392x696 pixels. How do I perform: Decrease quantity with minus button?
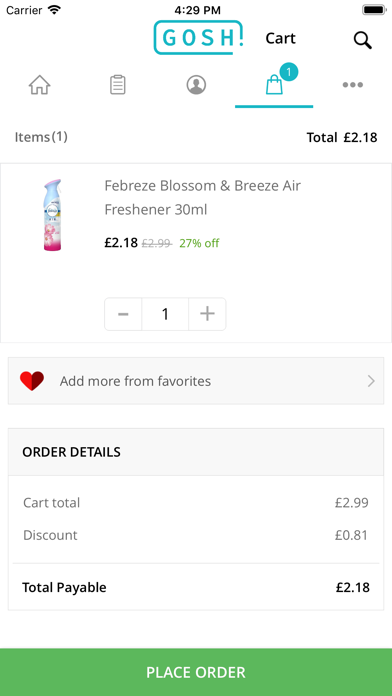(x=123, y=314)
